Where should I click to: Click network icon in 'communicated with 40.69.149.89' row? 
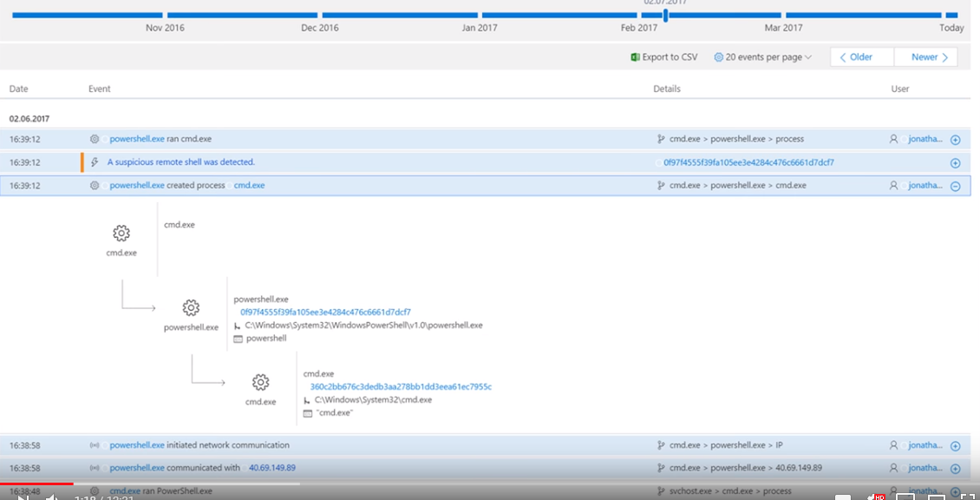95,468
